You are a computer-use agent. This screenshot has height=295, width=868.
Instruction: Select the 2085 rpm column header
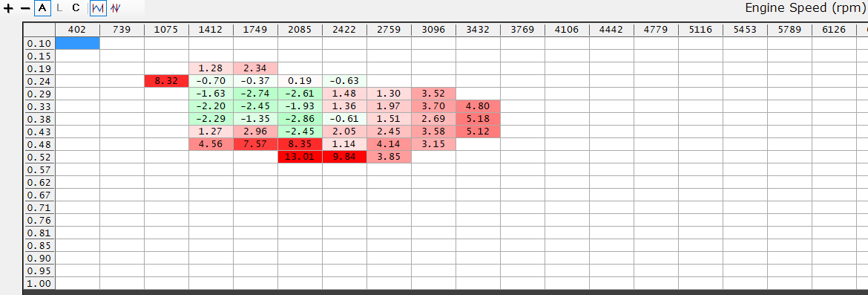[x=300, y=30]
